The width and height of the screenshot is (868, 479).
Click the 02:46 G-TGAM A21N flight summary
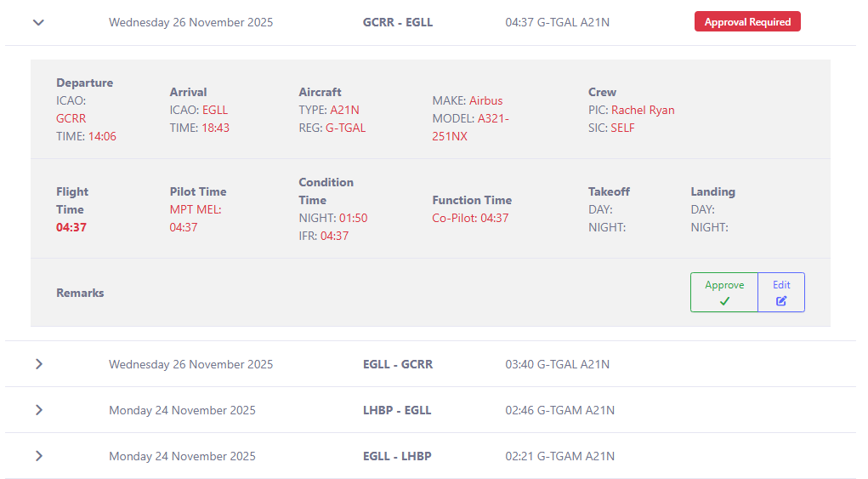tap(559, 410)
